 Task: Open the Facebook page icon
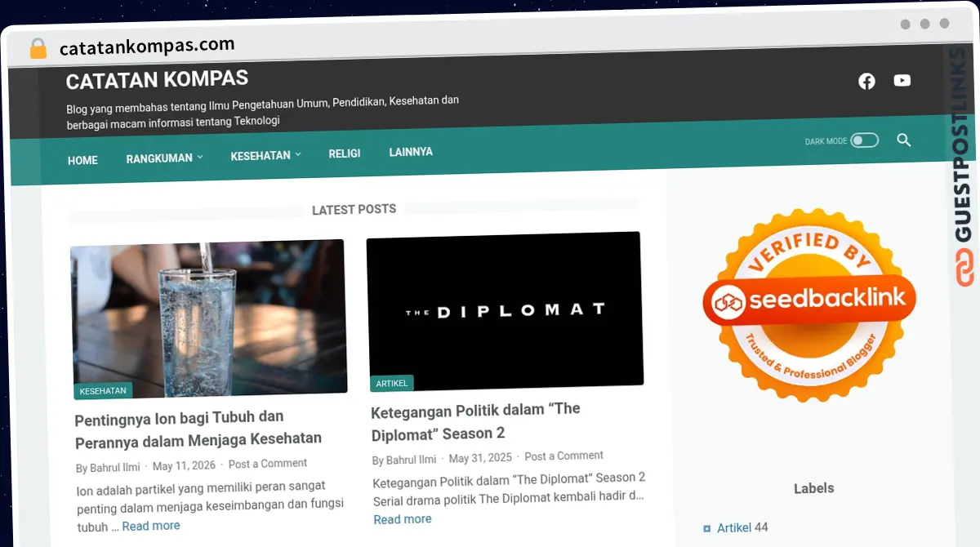click(866, 81)
